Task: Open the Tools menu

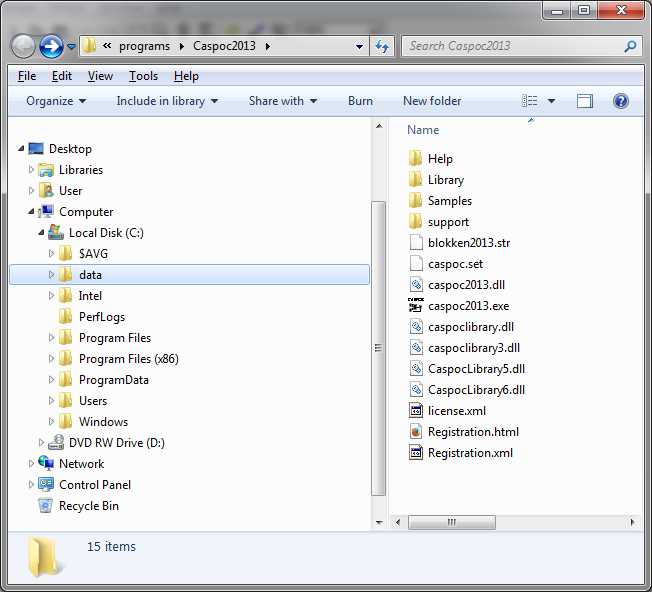Action: tap(143, 76)
